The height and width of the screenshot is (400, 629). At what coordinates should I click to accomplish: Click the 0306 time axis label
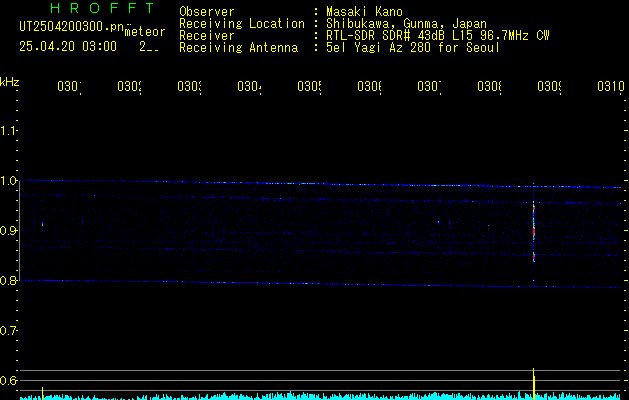369,86
